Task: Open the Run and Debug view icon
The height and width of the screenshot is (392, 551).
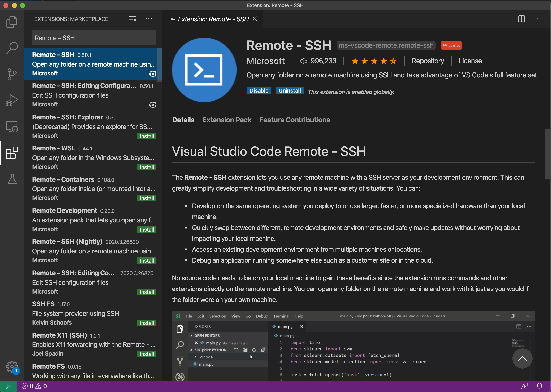Action: 12,100
